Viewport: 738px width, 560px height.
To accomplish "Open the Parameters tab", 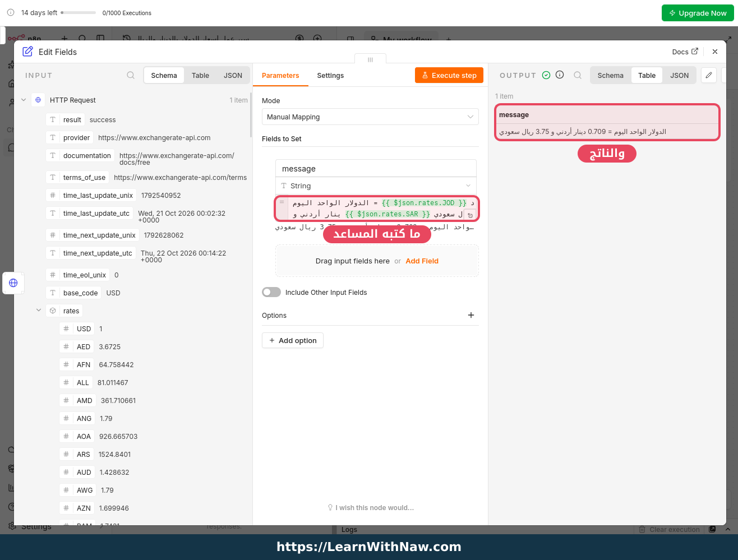I will [x=280, y=75].
